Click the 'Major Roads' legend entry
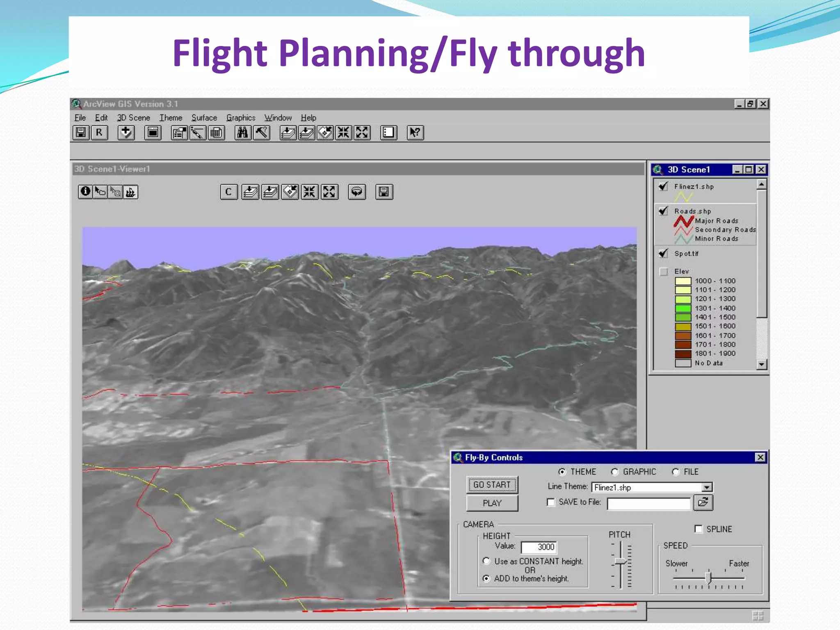 click(717, 221)
